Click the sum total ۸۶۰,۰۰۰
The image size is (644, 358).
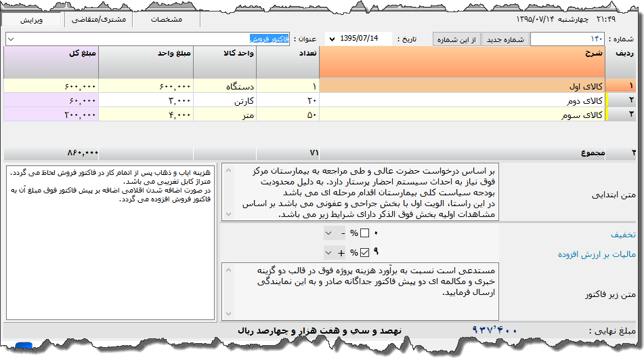pyautogui.click(x=83, y=153)
